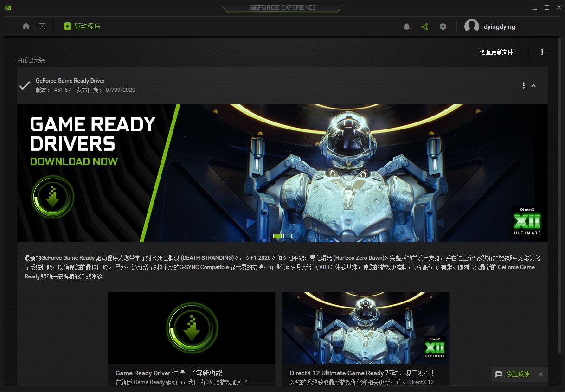Collapse the installed driver details chevron
Viewport: 565px width, 392px height.
533,86
